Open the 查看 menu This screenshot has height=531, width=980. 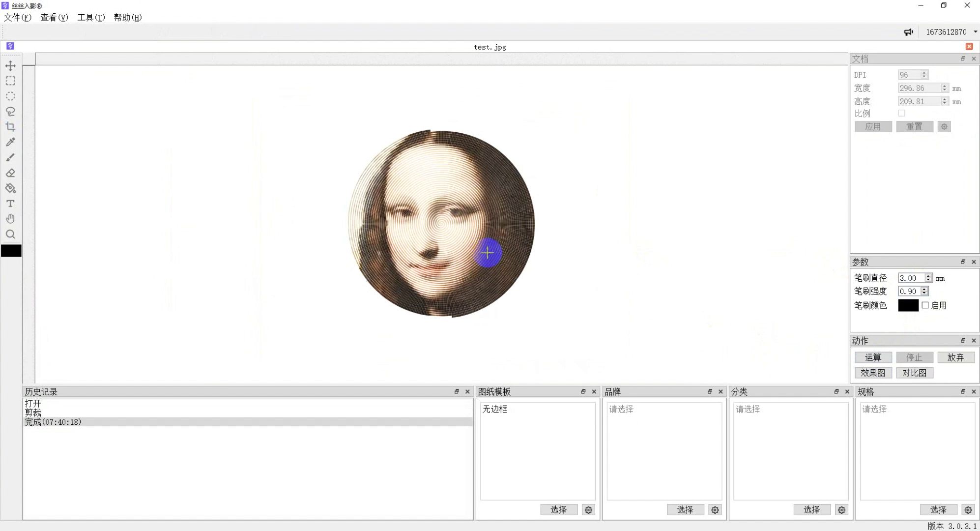54,17
